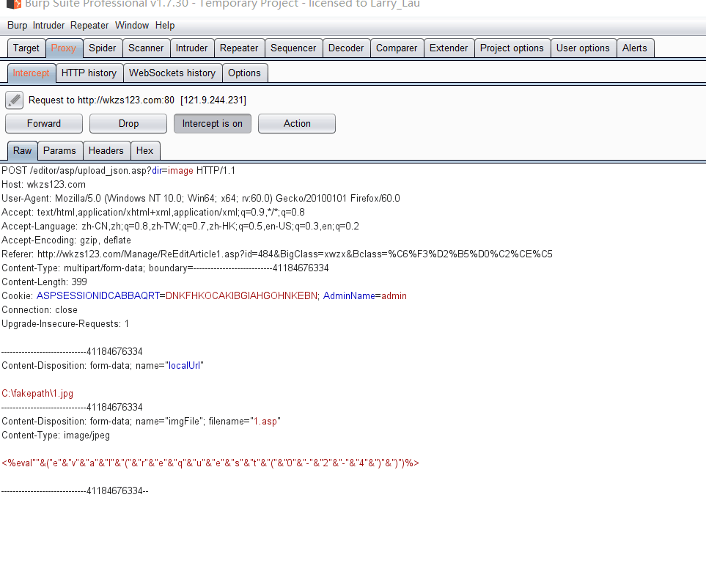Screen dimensions: 706x588
Task: Click the Accept-Language header line
Action: [180, 227]
